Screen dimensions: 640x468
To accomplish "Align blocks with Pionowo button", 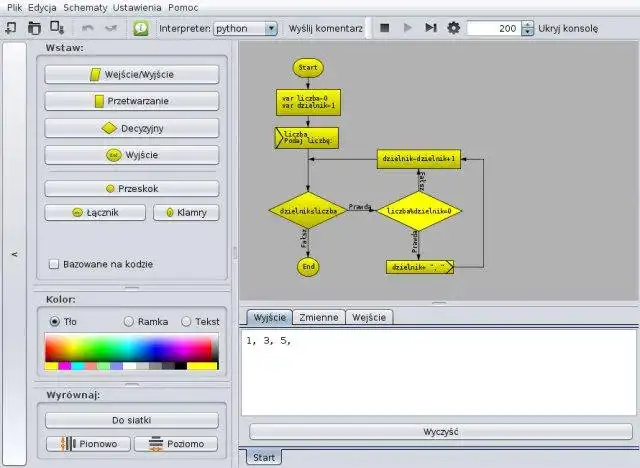I will coord(88,444).
